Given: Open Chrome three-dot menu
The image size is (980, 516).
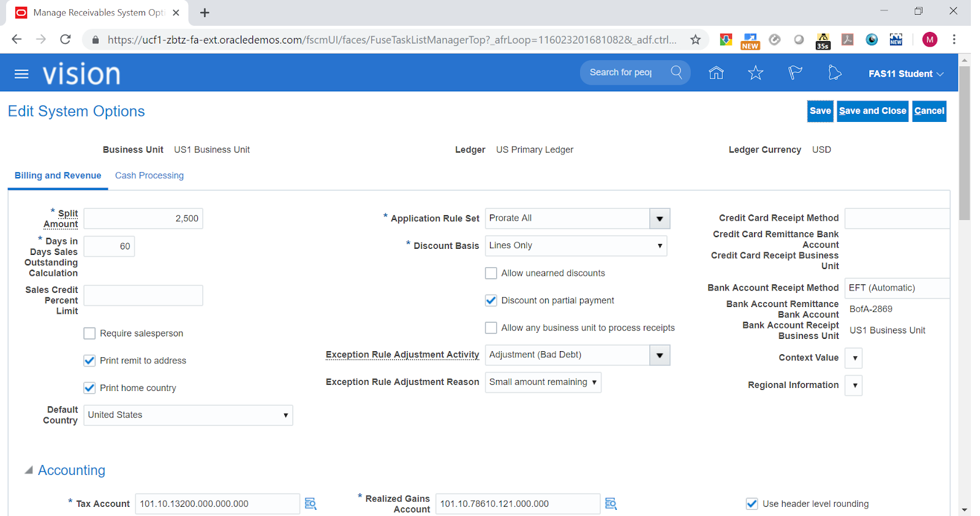Looking at the screenshot, I should pos(954,39).
